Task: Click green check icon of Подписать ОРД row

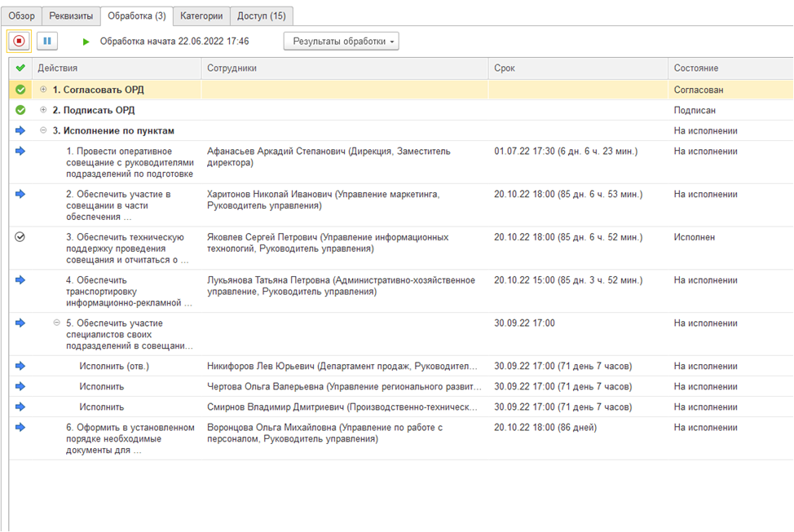Action: (20, 110)
